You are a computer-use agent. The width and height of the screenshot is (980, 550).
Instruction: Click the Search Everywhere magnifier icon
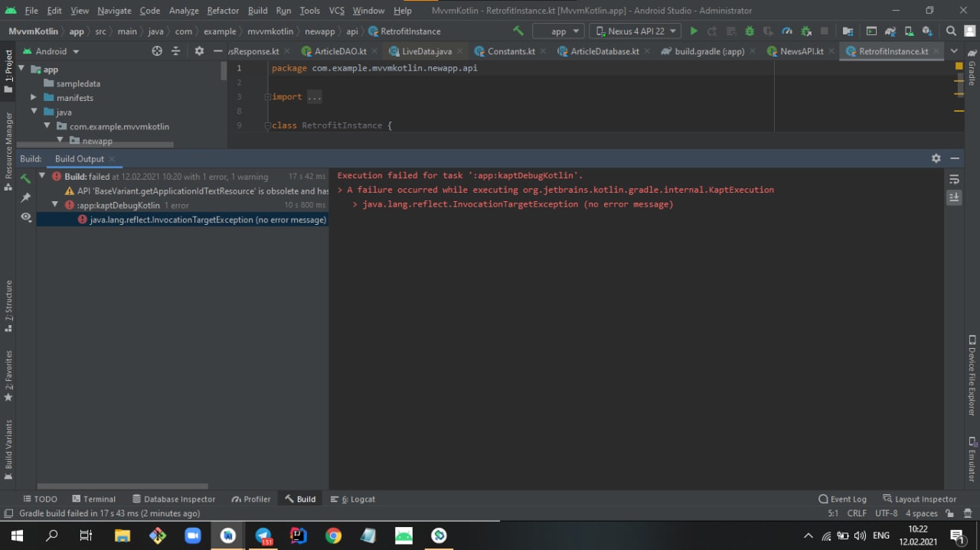click(951, 31)
